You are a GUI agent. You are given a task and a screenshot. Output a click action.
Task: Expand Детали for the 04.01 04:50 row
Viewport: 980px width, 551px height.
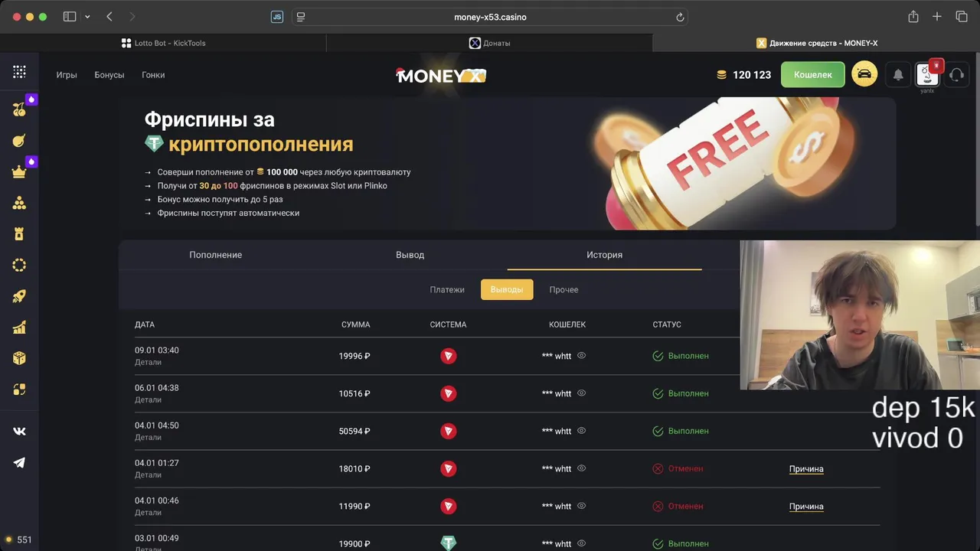pyautogui.click(x=148, y=437)
